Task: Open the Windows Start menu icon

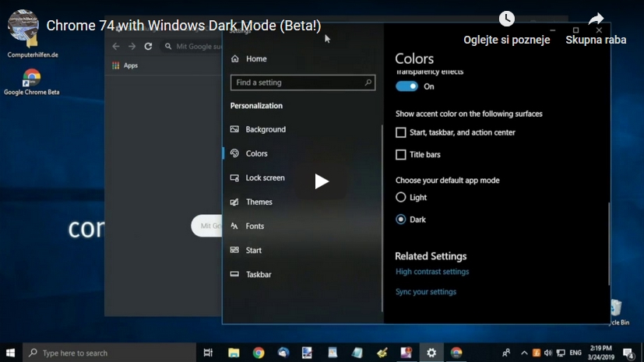Action: point(11,353)
